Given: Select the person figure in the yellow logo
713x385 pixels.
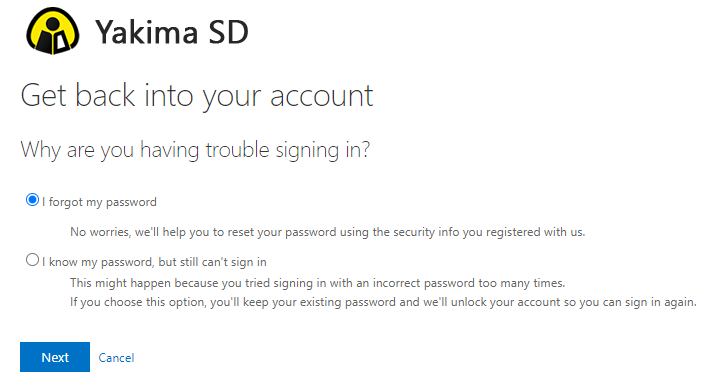Looking at the screenshot, I should [x=53, y=35].
